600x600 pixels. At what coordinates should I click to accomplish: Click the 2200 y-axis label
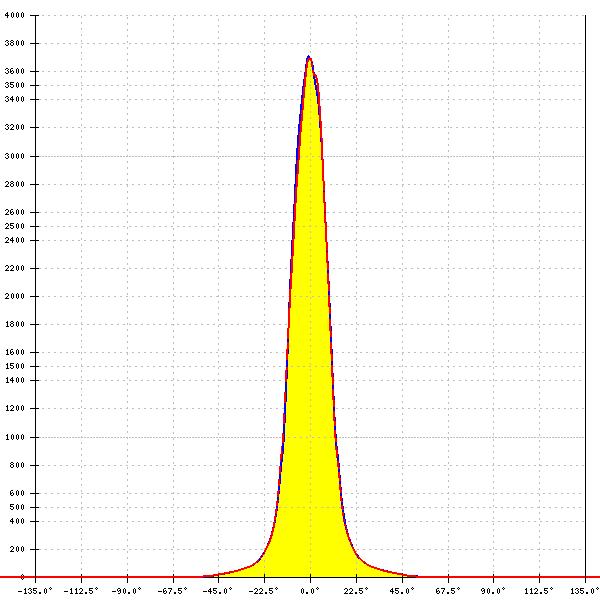[x=15, y=268]
